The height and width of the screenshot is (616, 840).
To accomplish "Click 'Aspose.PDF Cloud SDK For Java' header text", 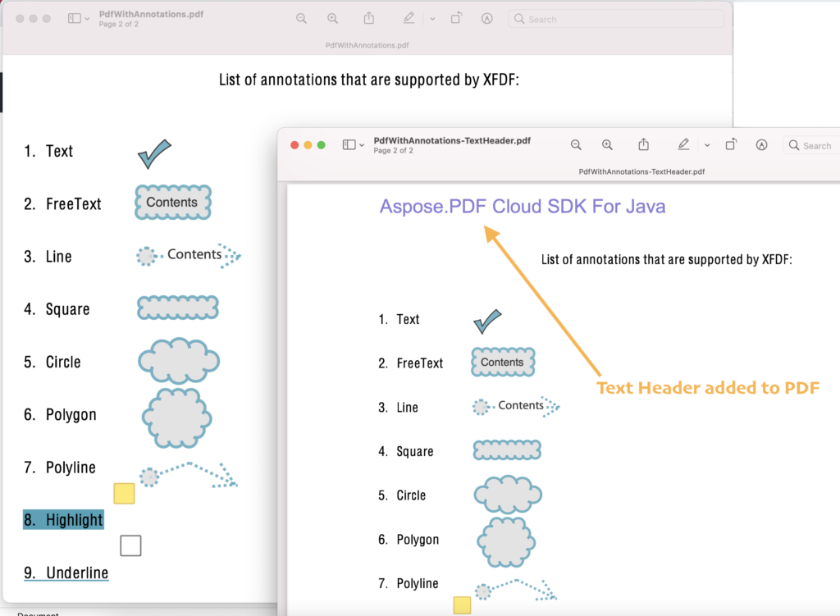I will pos(523,207).
